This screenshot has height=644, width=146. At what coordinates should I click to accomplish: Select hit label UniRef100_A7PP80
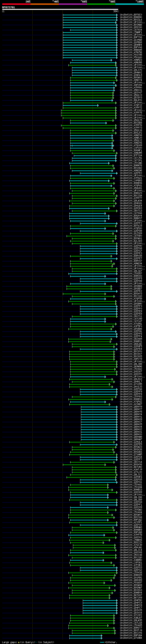coord(131,87)
